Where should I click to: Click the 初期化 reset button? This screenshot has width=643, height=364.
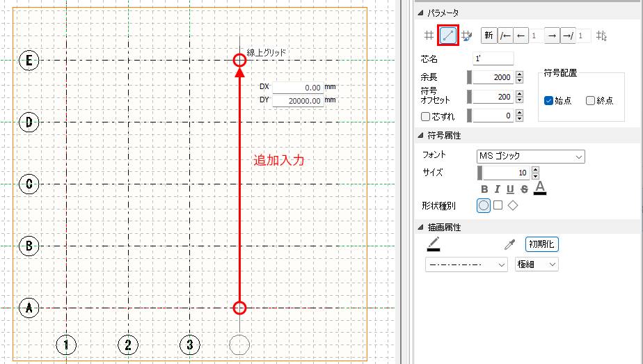(x=541, y=244)
